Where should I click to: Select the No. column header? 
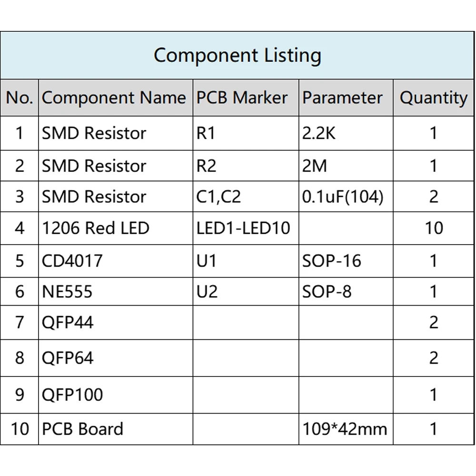pos(20,98)
